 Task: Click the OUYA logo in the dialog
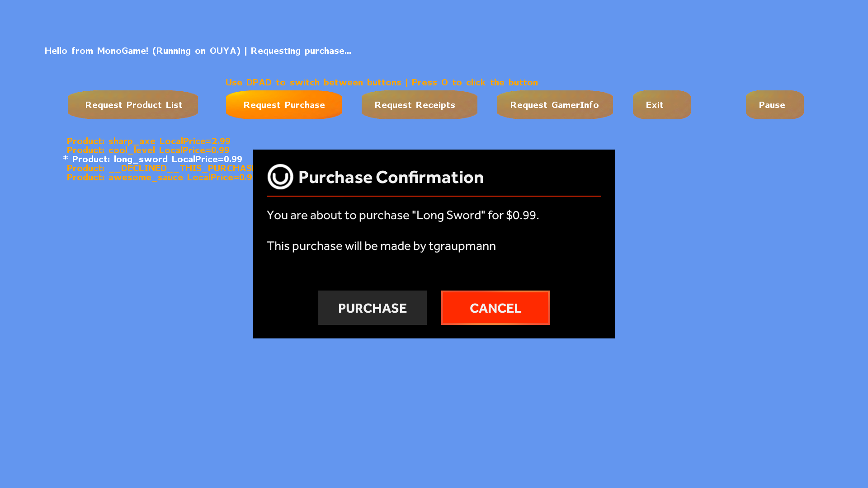pos(280,177)
